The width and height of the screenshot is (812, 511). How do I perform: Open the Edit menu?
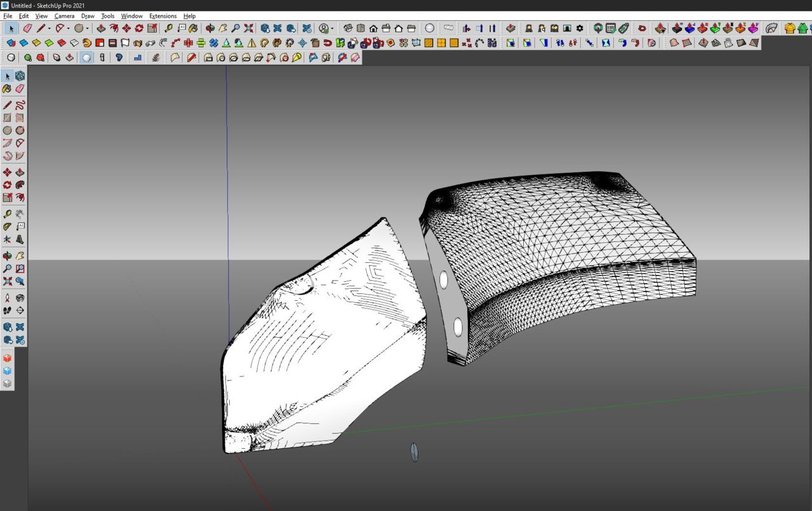[23, 16]
